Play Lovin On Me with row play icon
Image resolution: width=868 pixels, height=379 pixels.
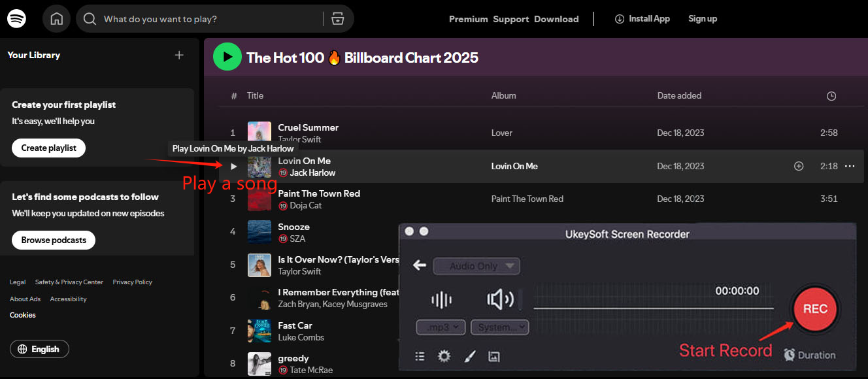point(234,167)
